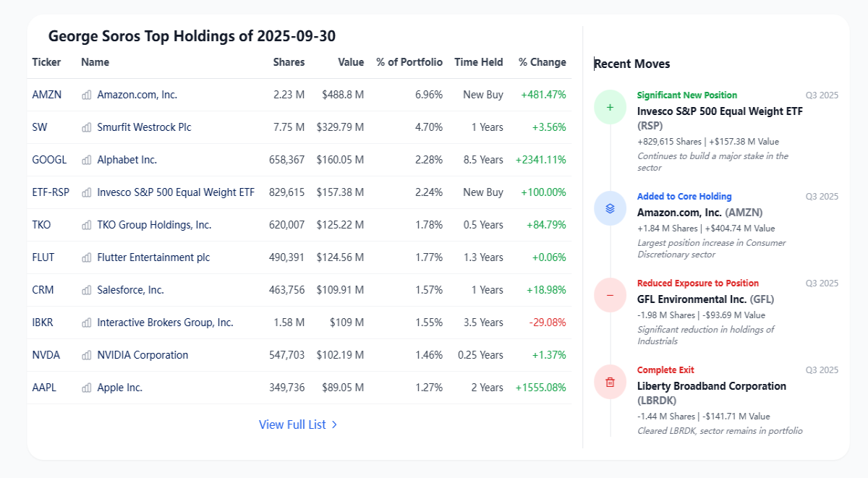
Task: Click the trash icon for the Liberty Broadband exit
Action: click(610, 382)
